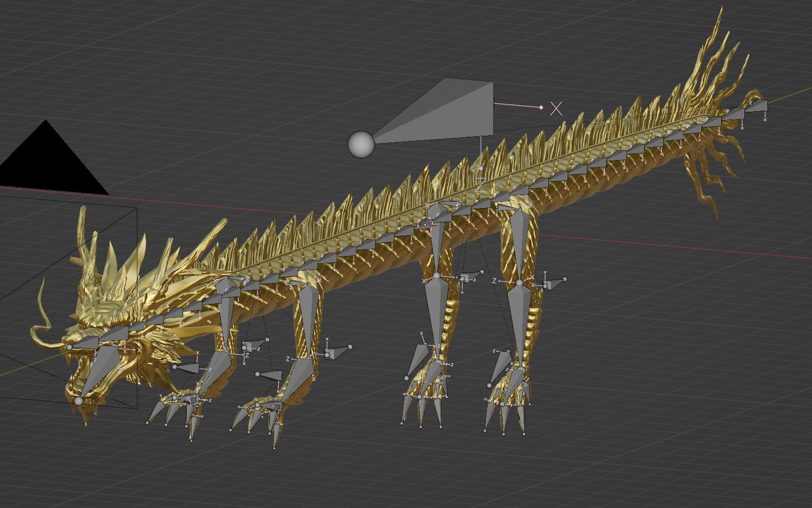
Task: Click the 3D cursor on the dragon's spine
Action: 425,224
